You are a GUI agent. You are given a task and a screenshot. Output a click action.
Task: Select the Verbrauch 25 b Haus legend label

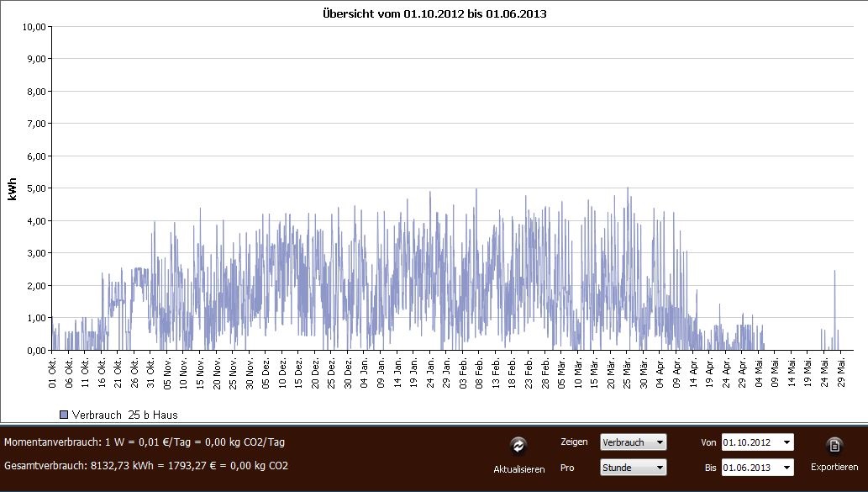pyautogui.click(x=124, y=415)
